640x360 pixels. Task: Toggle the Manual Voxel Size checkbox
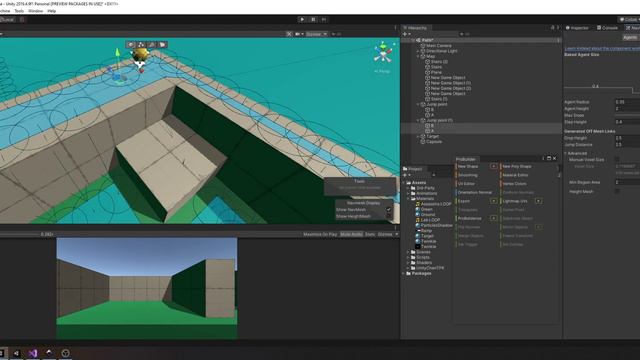coord(617,160)
